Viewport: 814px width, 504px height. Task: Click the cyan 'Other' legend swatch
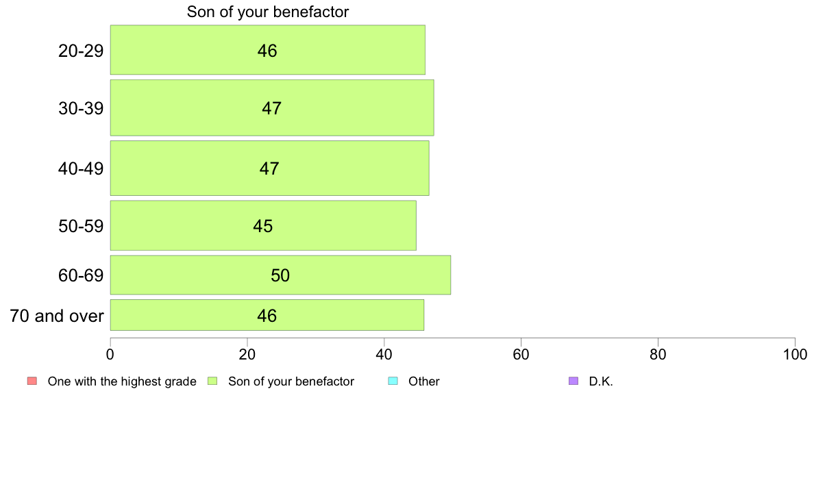(x=393, y=381)
